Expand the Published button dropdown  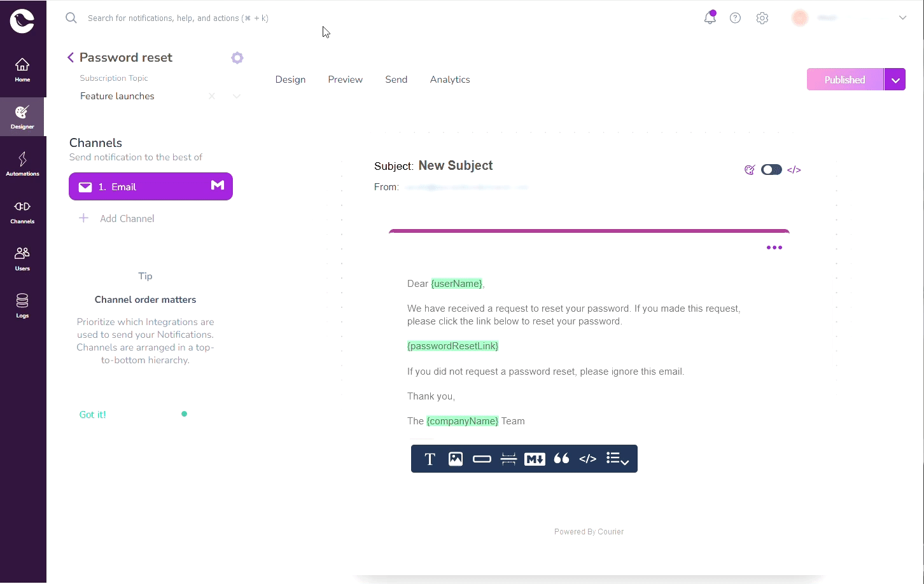(895, 79)
